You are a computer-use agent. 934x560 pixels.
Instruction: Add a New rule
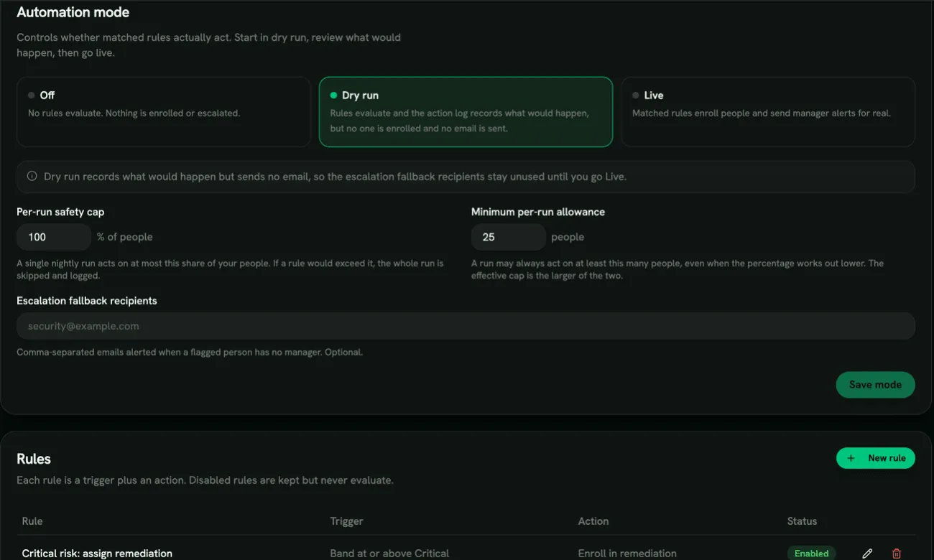[876, 458]
